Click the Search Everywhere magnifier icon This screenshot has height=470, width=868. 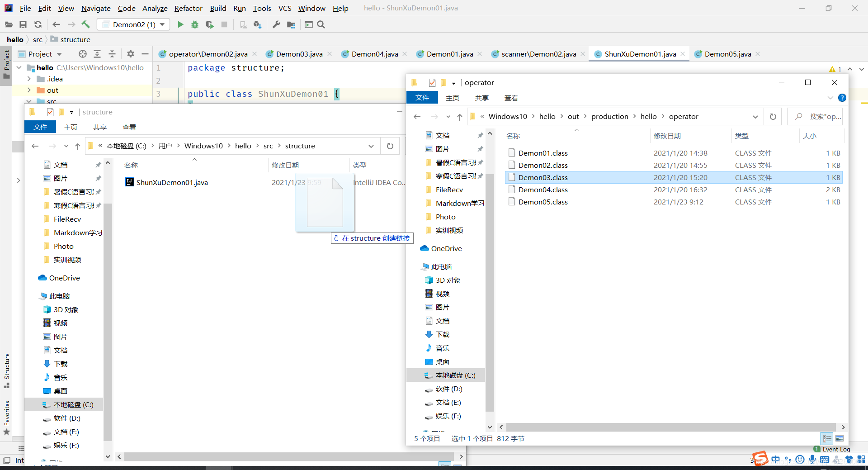pos(321,24)
